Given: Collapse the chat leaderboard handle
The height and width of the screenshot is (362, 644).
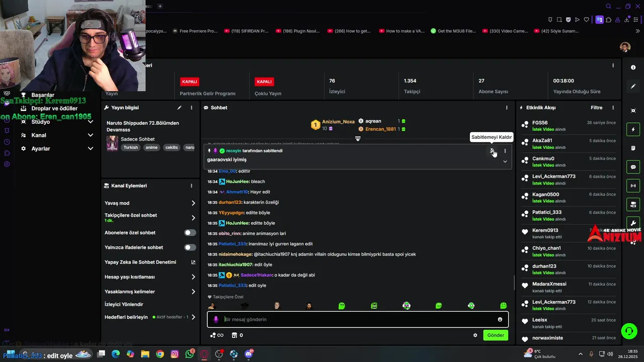Looking at the screenshot, I should 358,139.
